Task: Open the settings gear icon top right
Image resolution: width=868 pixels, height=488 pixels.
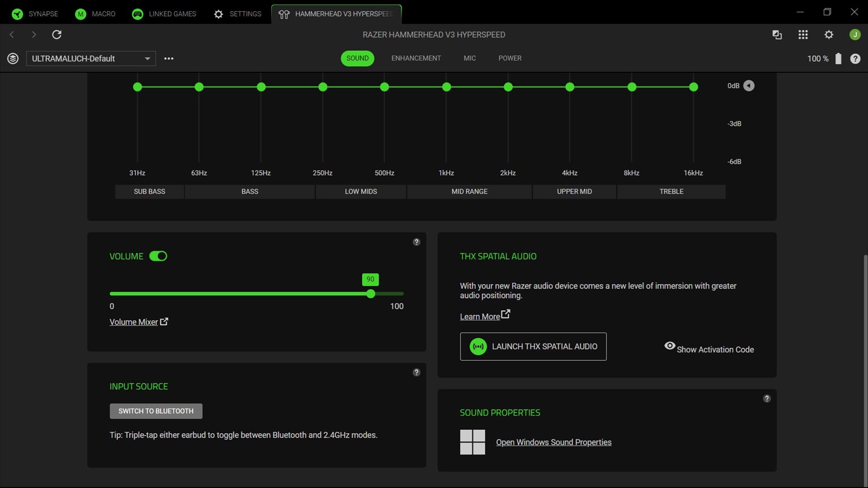Action: (x=828, y=34)
